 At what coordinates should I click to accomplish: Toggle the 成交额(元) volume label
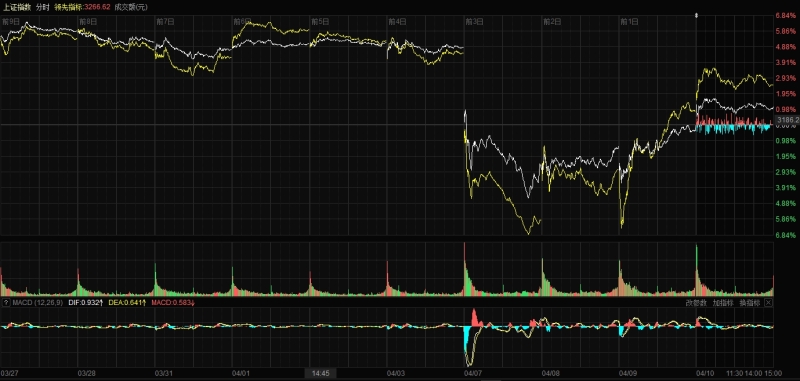coord(127,7)
